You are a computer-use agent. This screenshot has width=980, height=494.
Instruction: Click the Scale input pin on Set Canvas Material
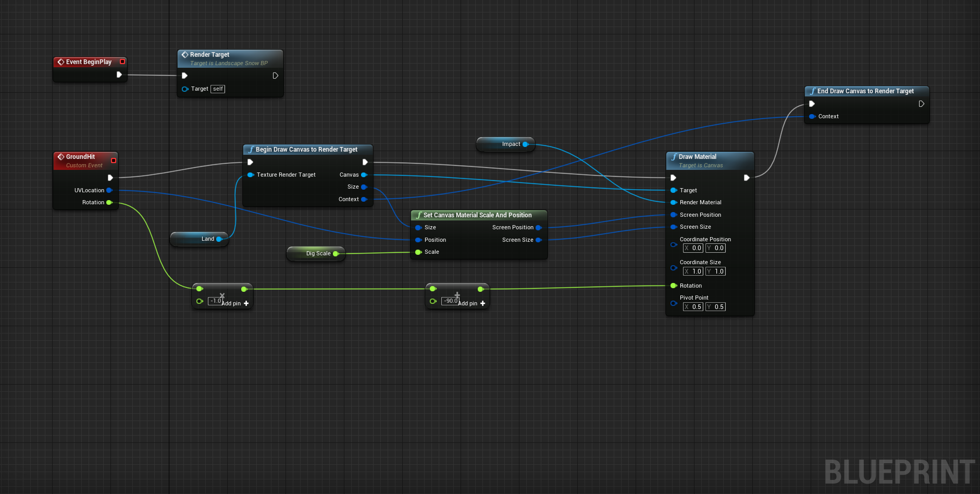point(418,252)
